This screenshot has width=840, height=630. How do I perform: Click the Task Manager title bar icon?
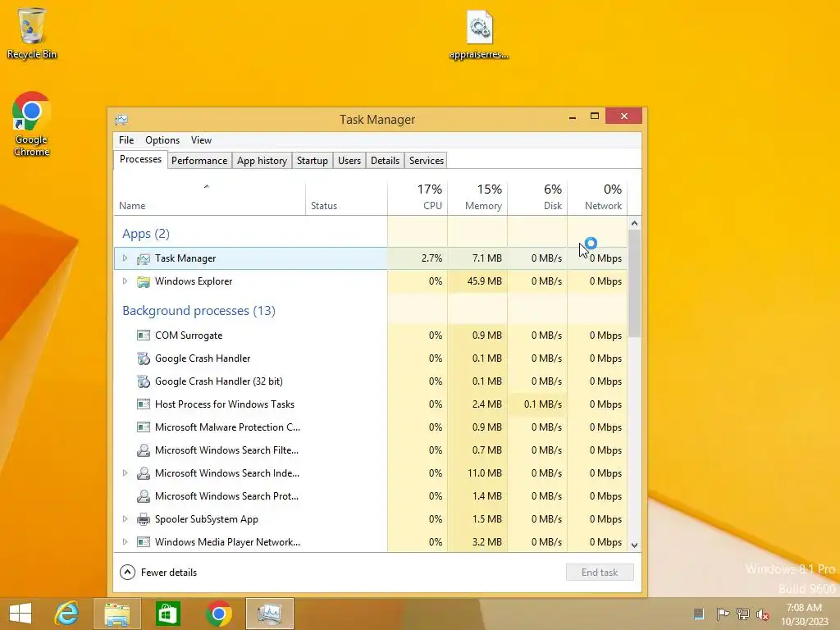121,120
